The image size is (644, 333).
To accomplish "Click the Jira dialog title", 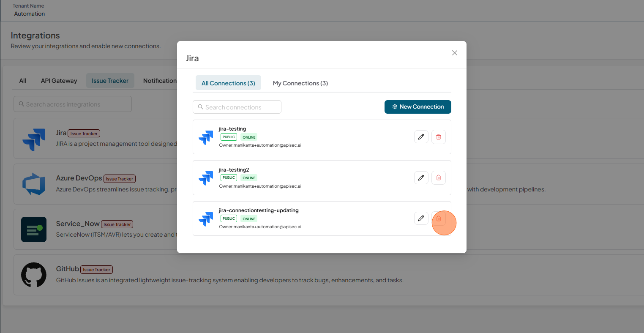I will pyautogui.click(x=192, y=58).
